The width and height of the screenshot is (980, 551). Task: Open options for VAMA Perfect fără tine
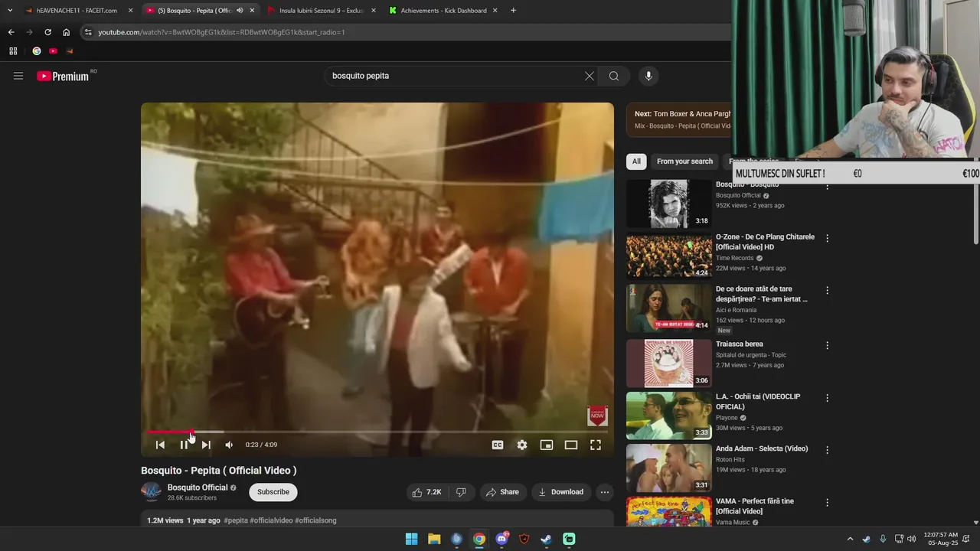[827, 503]
